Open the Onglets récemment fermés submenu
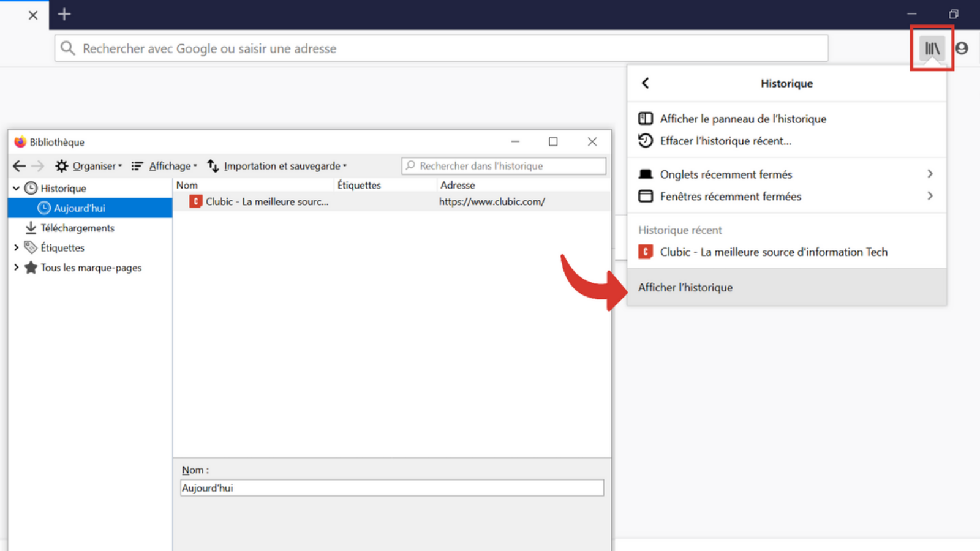 [x=726, y=174]
